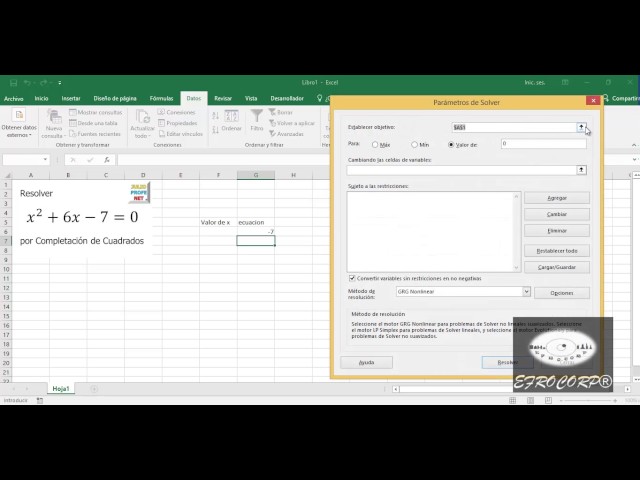Screen dimensions: 640x480
Task: Click the Ayuda button
Action: [x=367, y=362]
